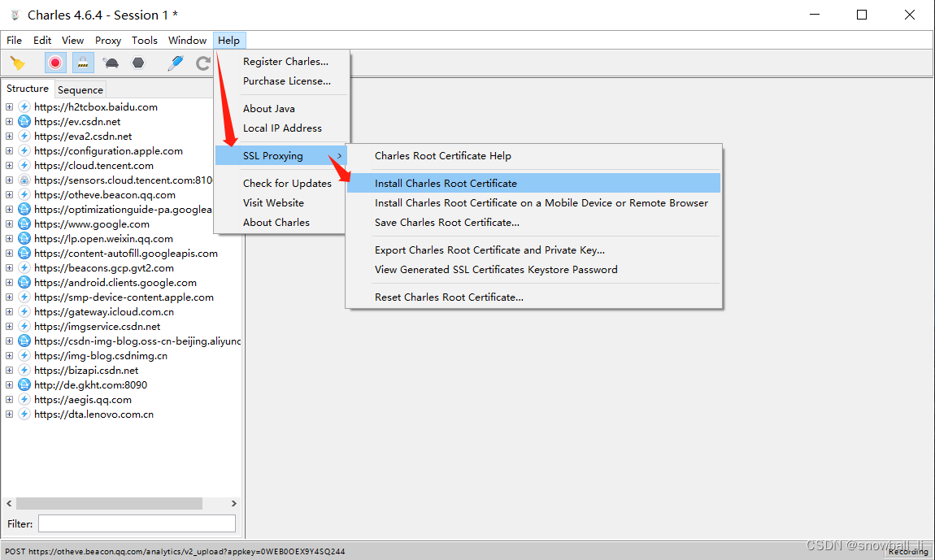Click the icon beside smp-device-content.apple.com
935x560 pixels.
pyautogui.click(x=24, y=297)
